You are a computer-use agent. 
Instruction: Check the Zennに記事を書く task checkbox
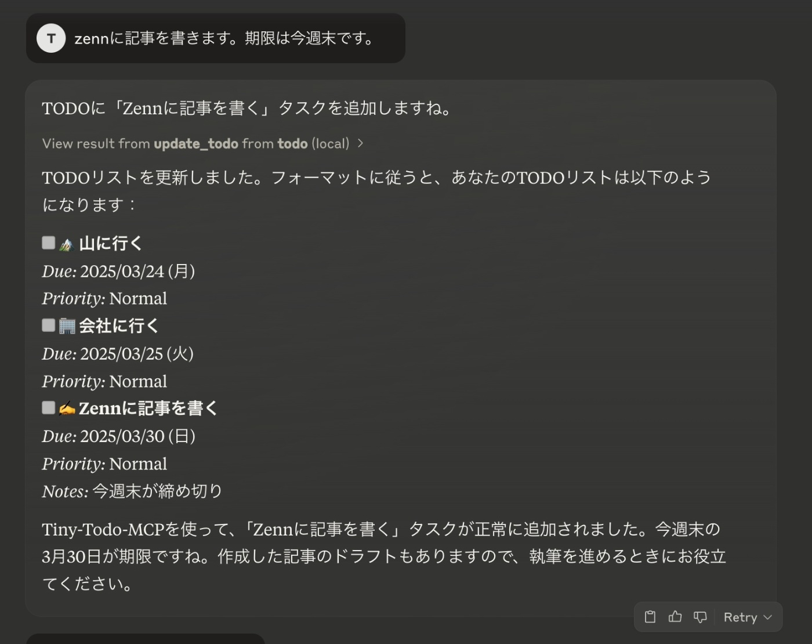49,408
